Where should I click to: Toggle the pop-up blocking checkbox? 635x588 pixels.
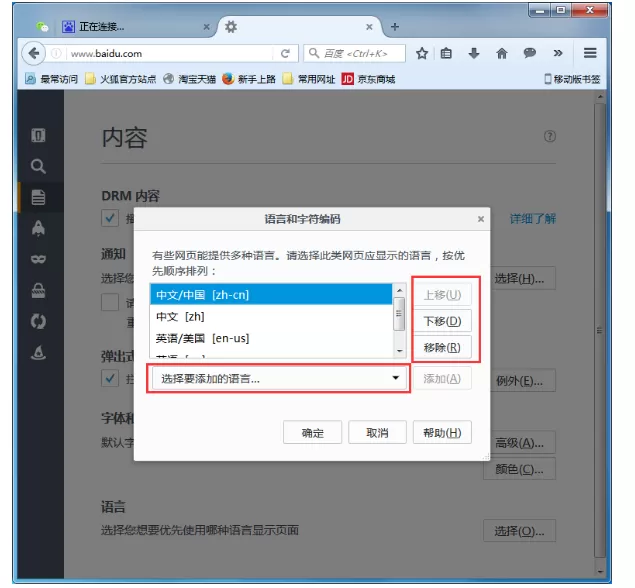[110, 379]
